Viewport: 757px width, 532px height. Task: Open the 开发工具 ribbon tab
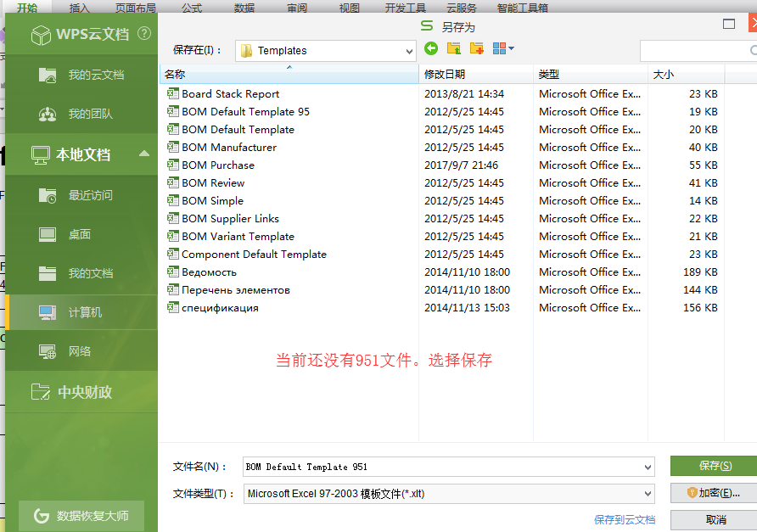click(405, 8)
